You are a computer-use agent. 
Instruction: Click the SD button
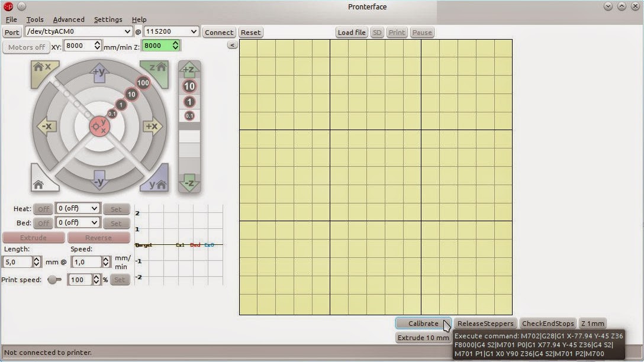377,33
